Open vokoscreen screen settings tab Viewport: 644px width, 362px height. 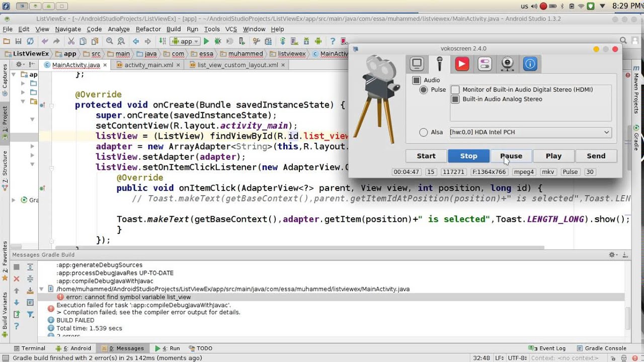[x=417, y=64]
